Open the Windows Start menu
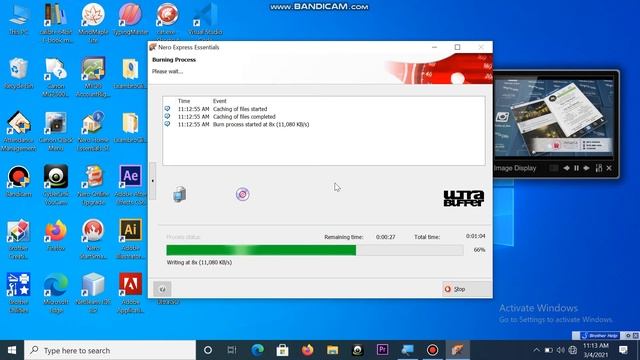Screen dimensions: 640x360 pos(12,350)
